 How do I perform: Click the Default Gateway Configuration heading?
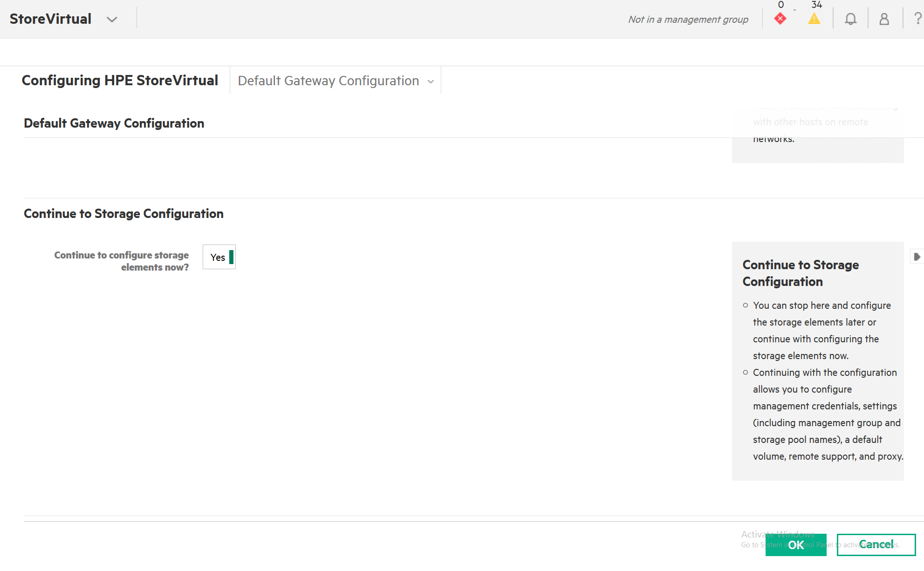click(114, 123)
